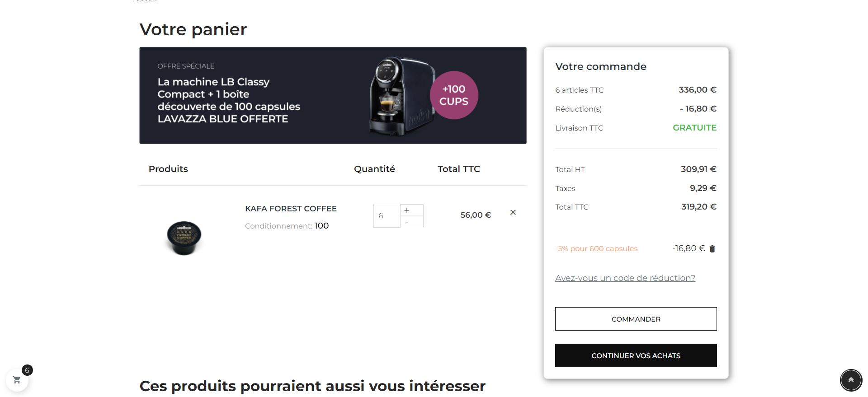
Task: Open the floating shopping cart icon
Action: 17,380
